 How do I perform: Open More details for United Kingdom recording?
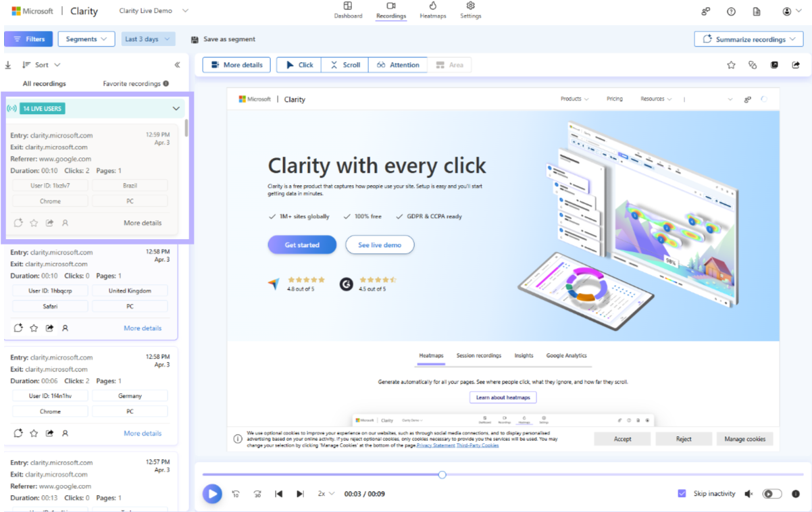143,328
